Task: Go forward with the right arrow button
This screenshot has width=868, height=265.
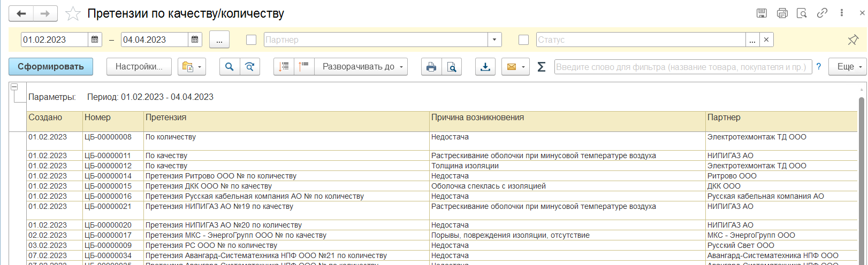Action: (45, 13)
